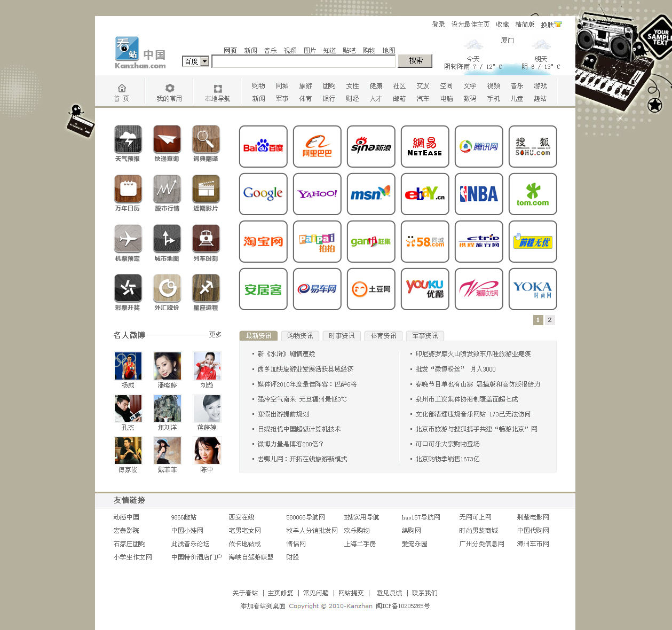This screenshot has width=672, height=630.
Task: Open 更多 link beside 名人微博
Action: [215, 334]
